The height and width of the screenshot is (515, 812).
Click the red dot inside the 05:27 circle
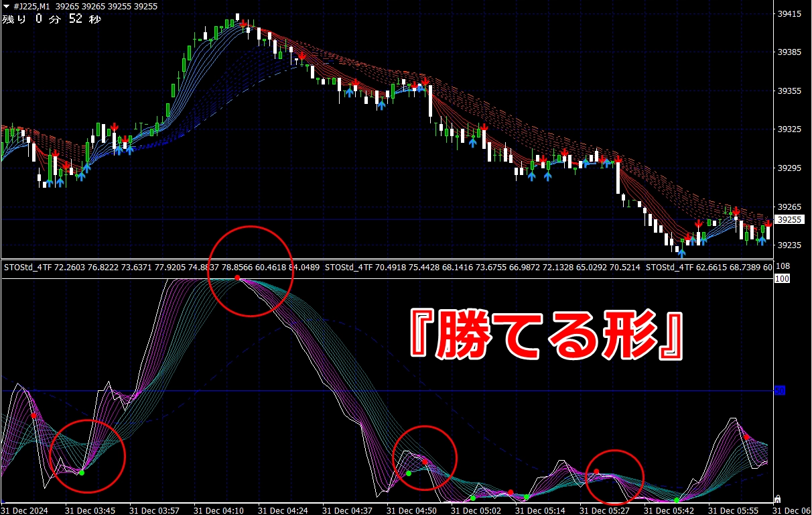click(597, 471)
